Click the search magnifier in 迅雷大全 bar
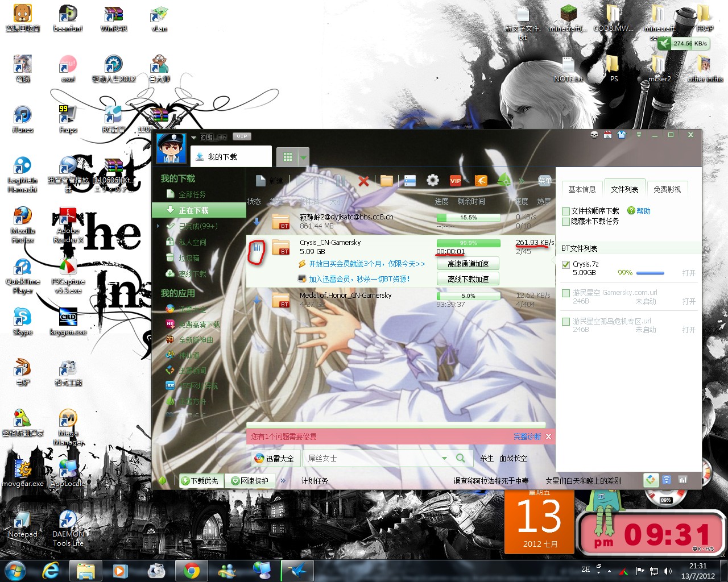The image size is (728, 582). 461,458
